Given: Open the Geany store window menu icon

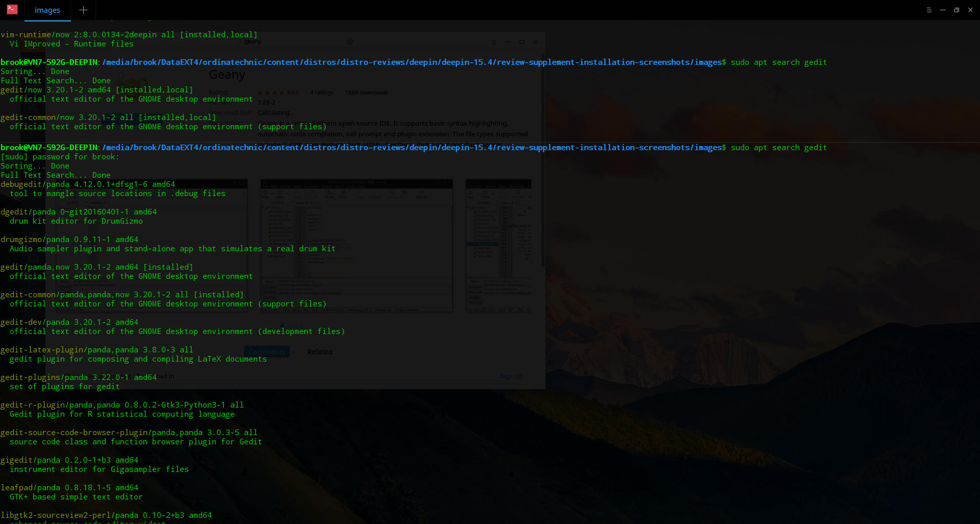Looking at the screenshot, I should pyautogui.click(x=494, y=42).
